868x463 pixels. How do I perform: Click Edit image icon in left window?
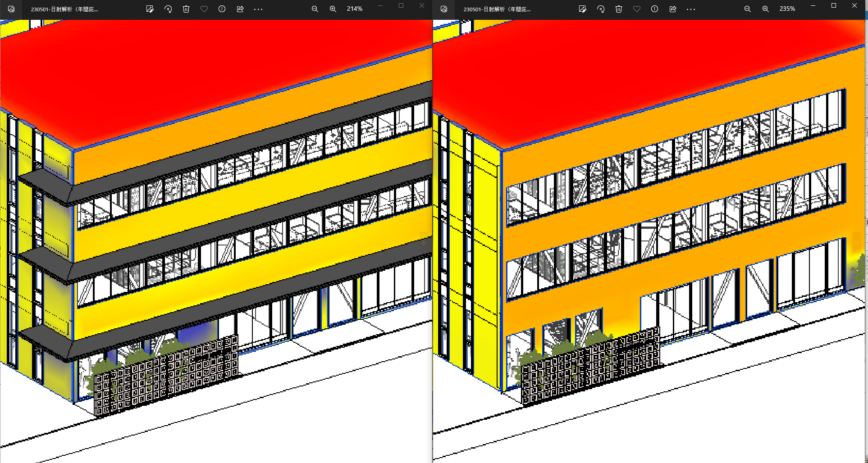[150, 9]
